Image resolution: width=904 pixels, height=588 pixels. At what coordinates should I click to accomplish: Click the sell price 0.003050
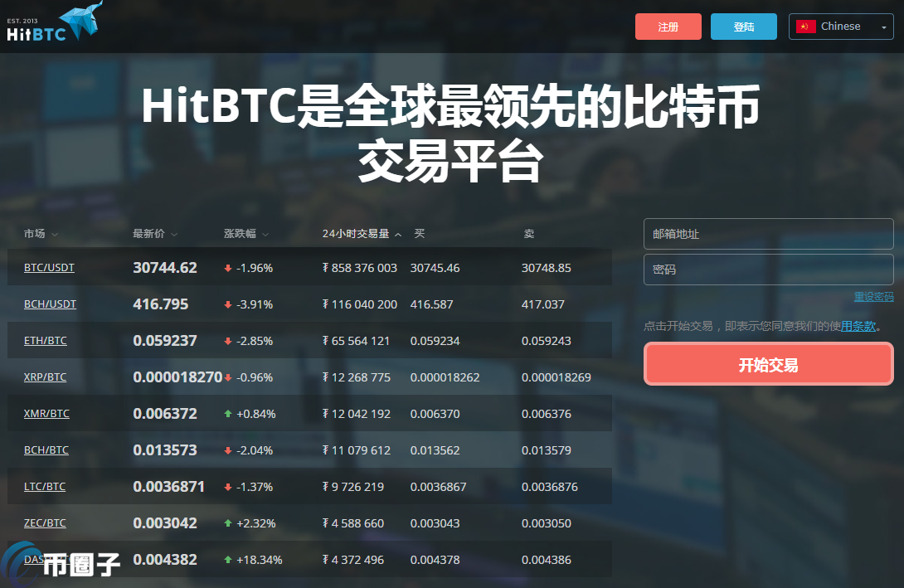(x=546, y=522)
